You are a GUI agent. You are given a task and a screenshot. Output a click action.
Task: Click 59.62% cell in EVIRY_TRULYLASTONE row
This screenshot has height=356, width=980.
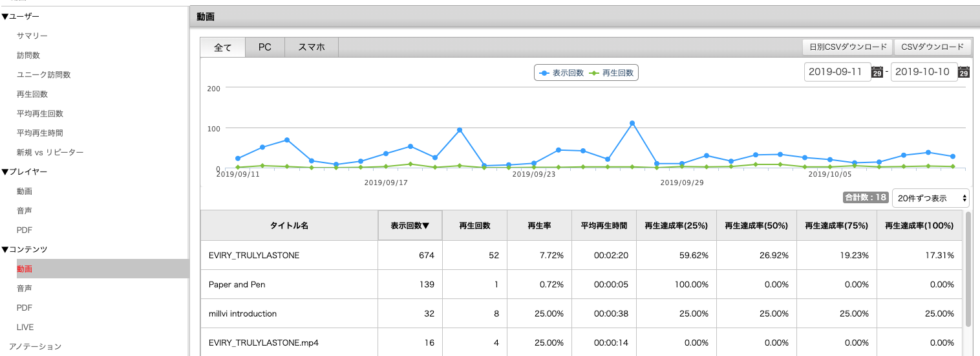676,255
